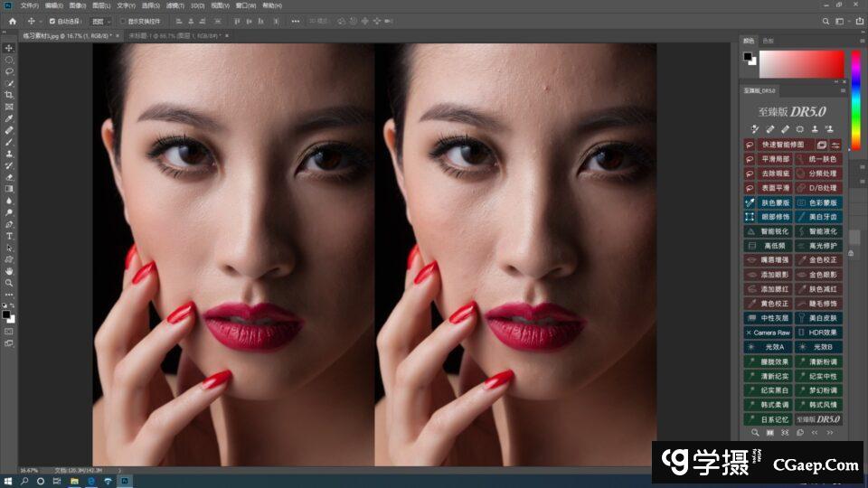This screenshot has width=868, height=488.
Task: Click the Home icon in options bar
Action: coord(12,21)
